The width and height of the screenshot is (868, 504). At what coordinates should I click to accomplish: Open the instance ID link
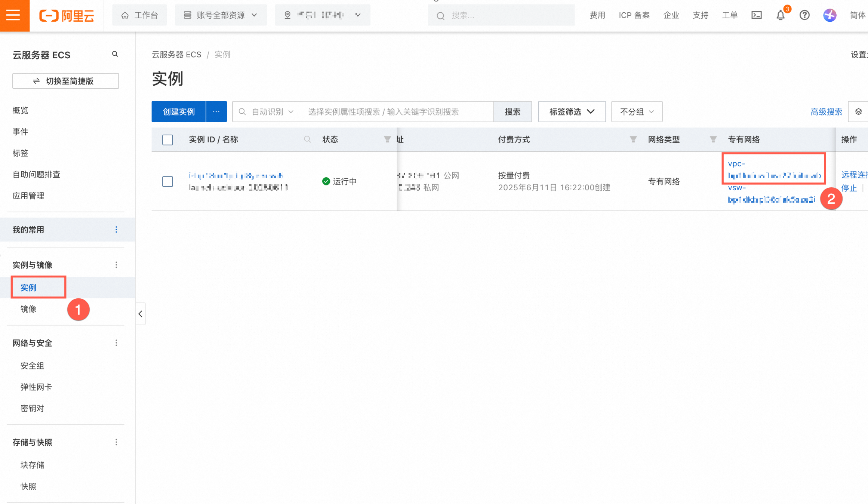(x=236, y=175)
